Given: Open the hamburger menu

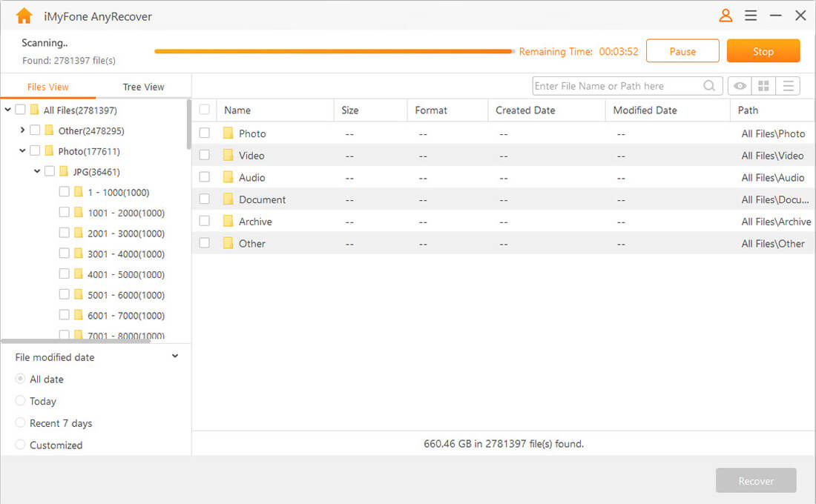Looking at the screenshot, I should [x=751, y=15].
